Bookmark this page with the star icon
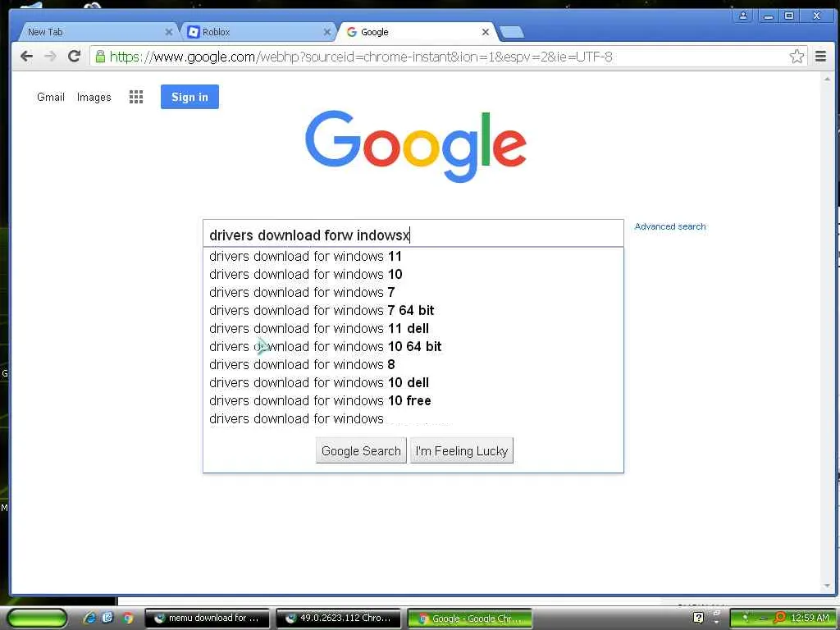The height and width of the screenshot is (630, 840). pos(797,57)
